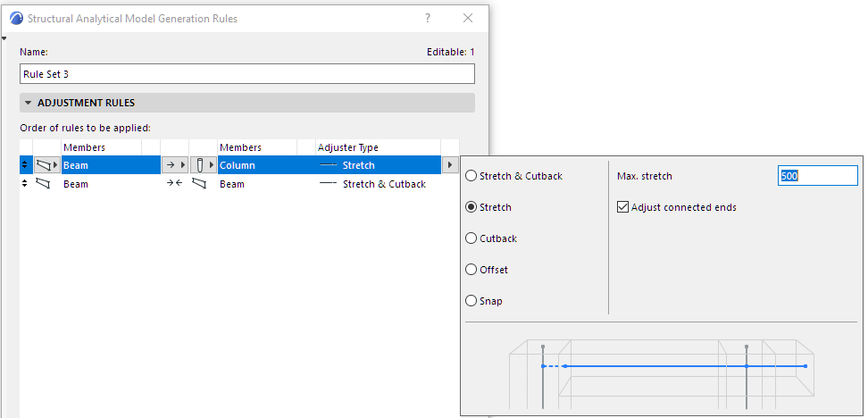Click the second Members column header
The width and height of the screenshot is (868, 418).
coord(257,147)
